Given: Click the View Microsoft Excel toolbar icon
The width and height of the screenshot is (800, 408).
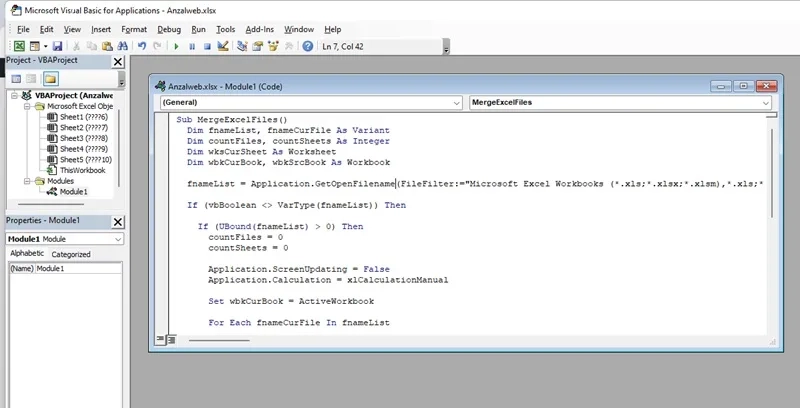Looking at the screenshot, I should tap(19, 46).
